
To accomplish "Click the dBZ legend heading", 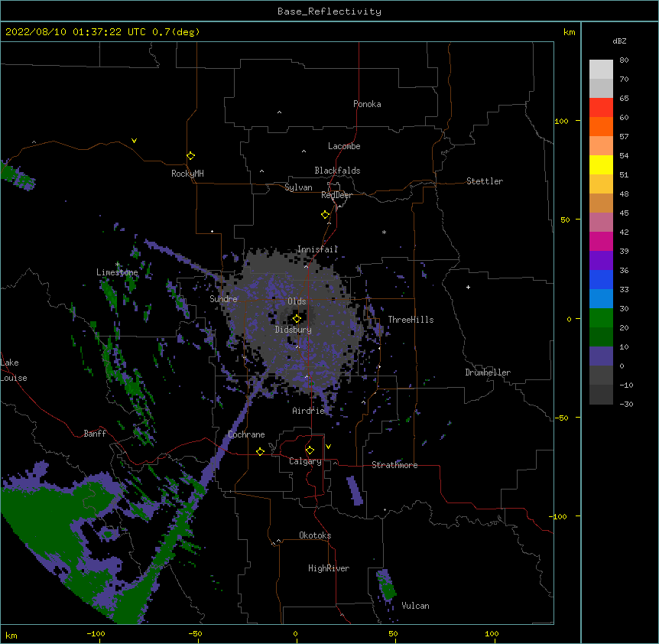I will click(x=619, y=41).
